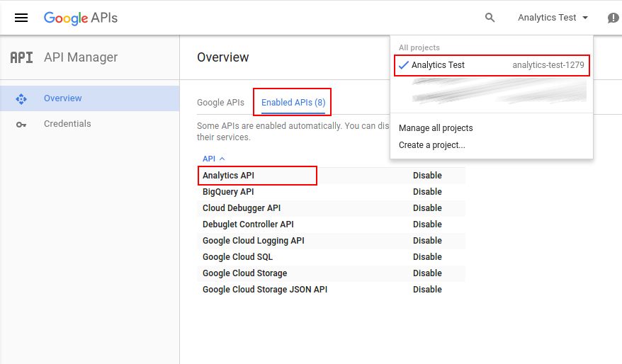Screen dimensions: 622x364
Task: Toggle API column sort arrow
Action: pos(222,159)
